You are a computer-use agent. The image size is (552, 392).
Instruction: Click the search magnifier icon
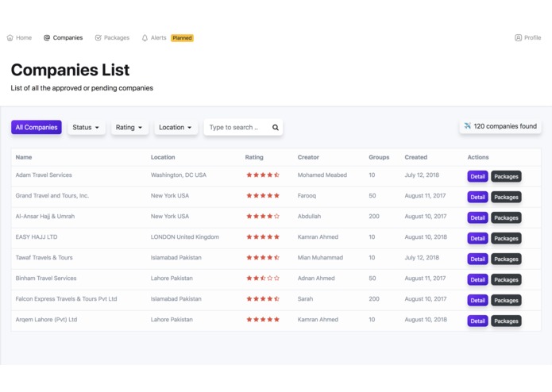pos(276,127)
